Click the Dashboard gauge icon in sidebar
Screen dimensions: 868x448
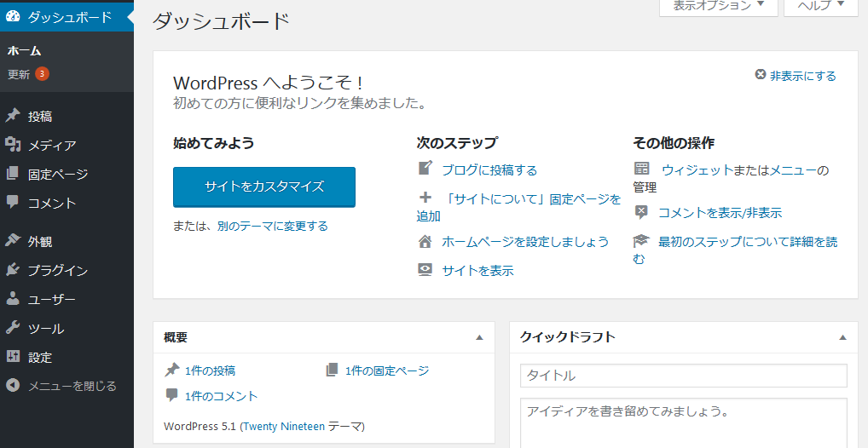pos(14,17)
